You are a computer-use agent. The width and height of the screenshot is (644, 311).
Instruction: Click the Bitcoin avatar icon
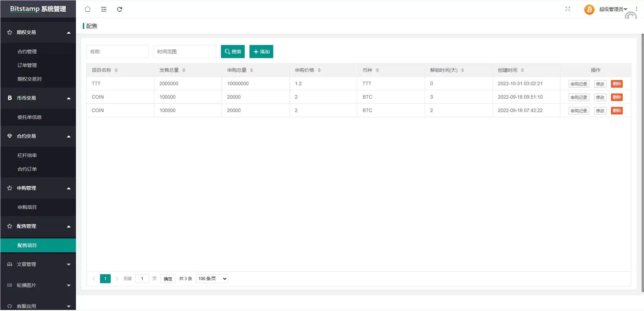(x=589, y=10)
